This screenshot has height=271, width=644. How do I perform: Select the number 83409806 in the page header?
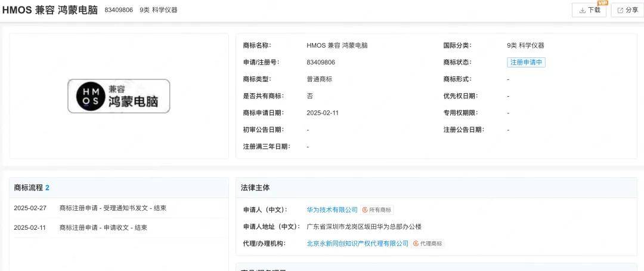119,10
